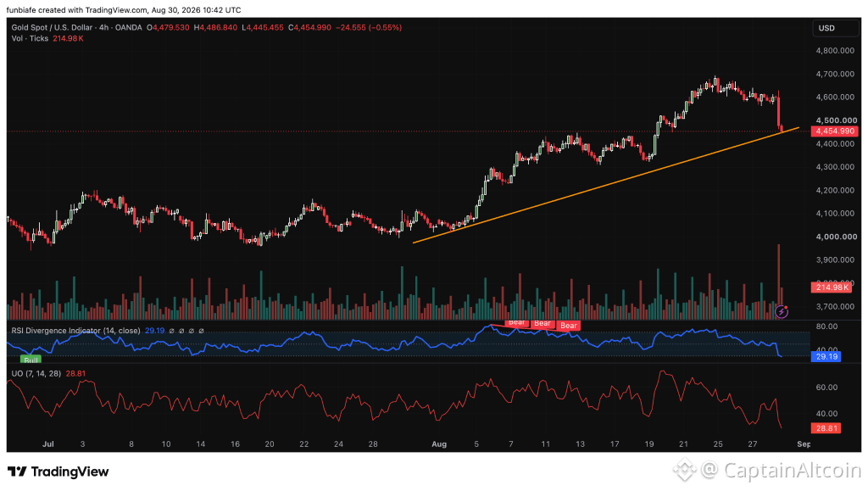Click the low value L4,445.455
This screenshot has height=491, width=868.
pos(263,27)
